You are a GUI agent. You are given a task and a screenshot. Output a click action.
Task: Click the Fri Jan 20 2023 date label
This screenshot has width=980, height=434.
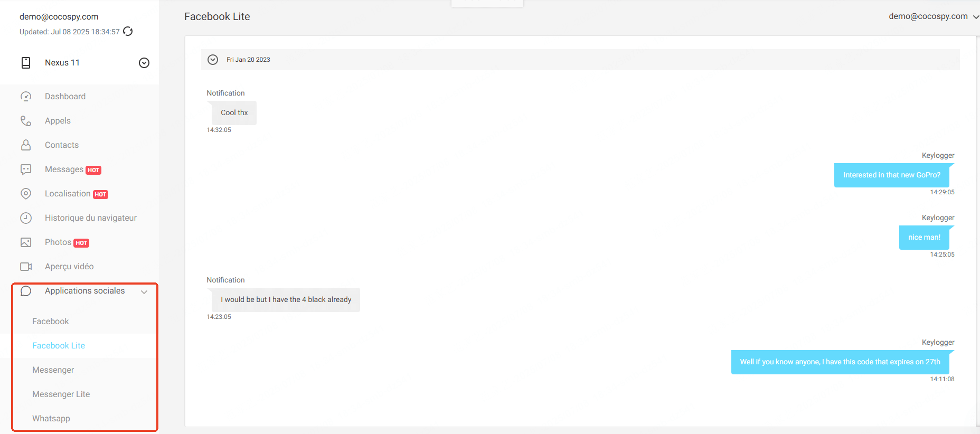click(x=248, y=60)
